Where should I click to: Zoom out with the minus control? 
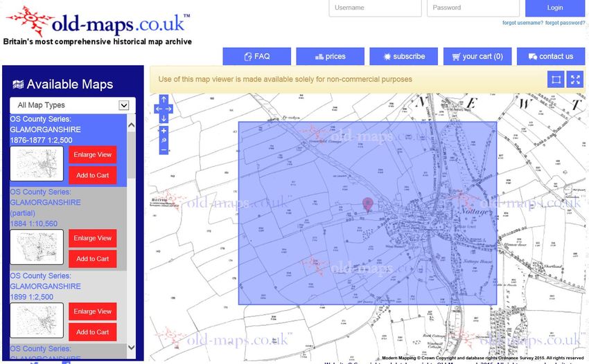point(164,149)
